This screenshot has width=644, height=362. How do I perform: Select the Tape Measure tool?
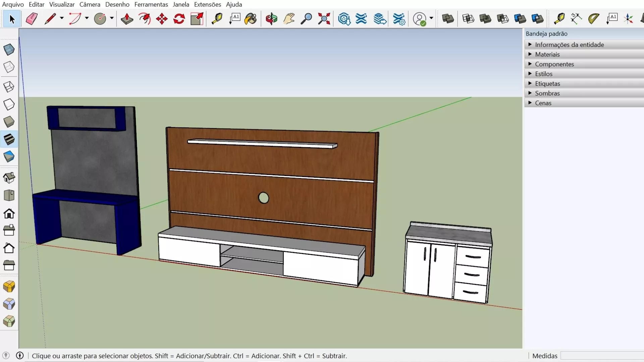tap(217, 19)
